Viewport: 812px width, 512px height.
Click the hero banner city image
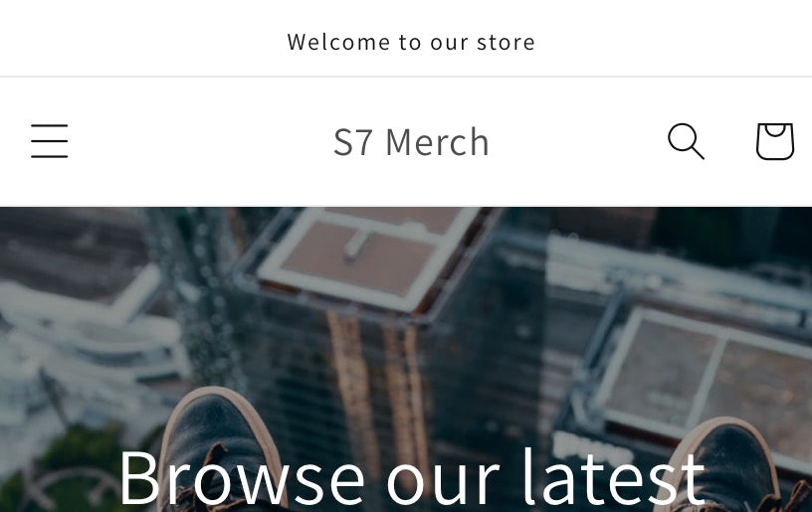pyautogui.click(x=406, y=360)
